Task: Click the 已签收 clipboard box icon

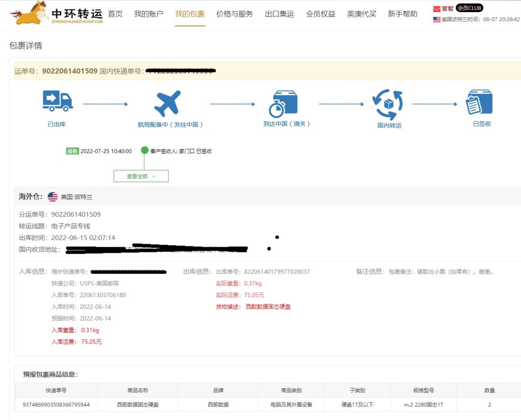Action: pyautogui.click(x=479, y=102)
